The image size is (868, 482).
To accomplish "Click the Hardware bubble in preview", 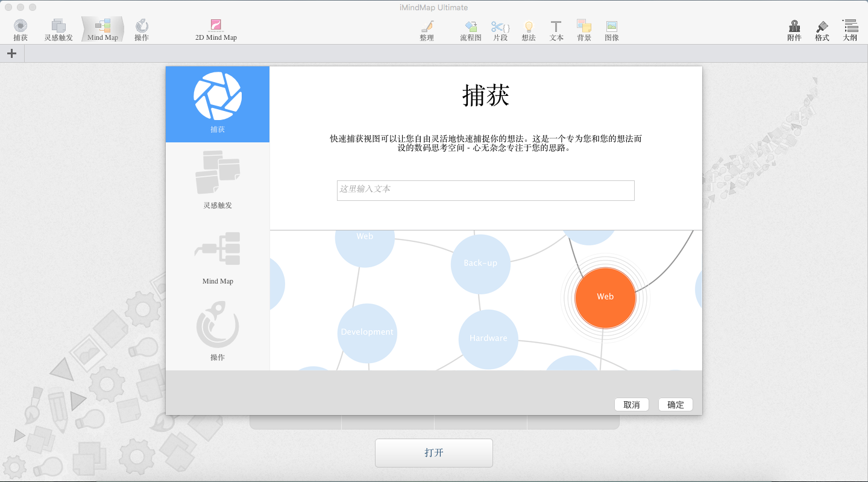I will click(x=488, y=339).
